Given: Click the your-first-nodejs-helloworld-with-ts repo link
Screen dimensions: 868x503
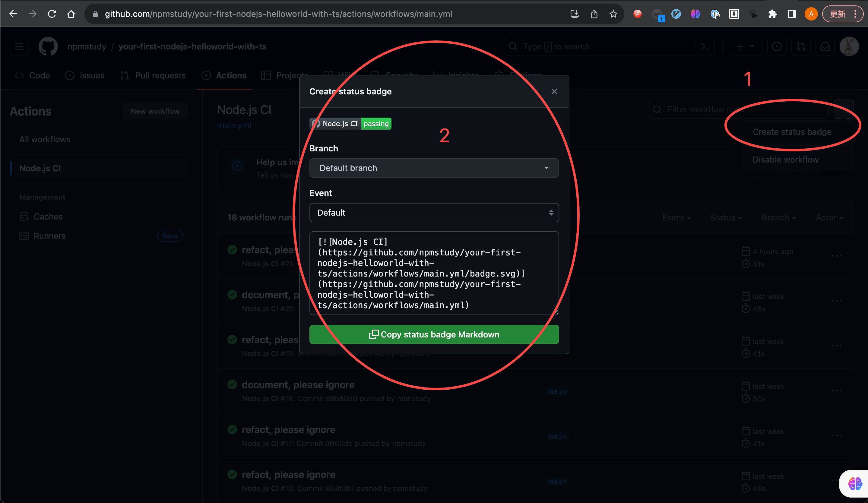Looking at the screenshot, I should point(192,46).
